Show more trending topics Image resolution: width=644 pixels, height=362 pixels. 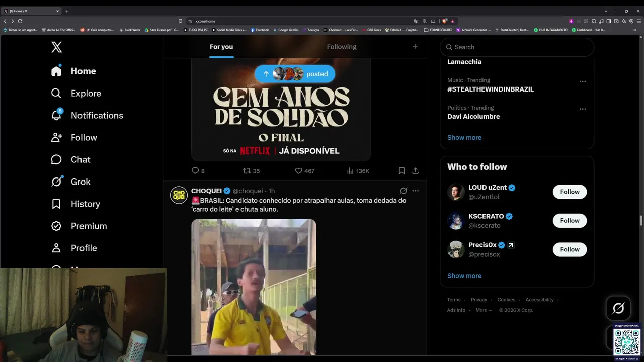464,137
